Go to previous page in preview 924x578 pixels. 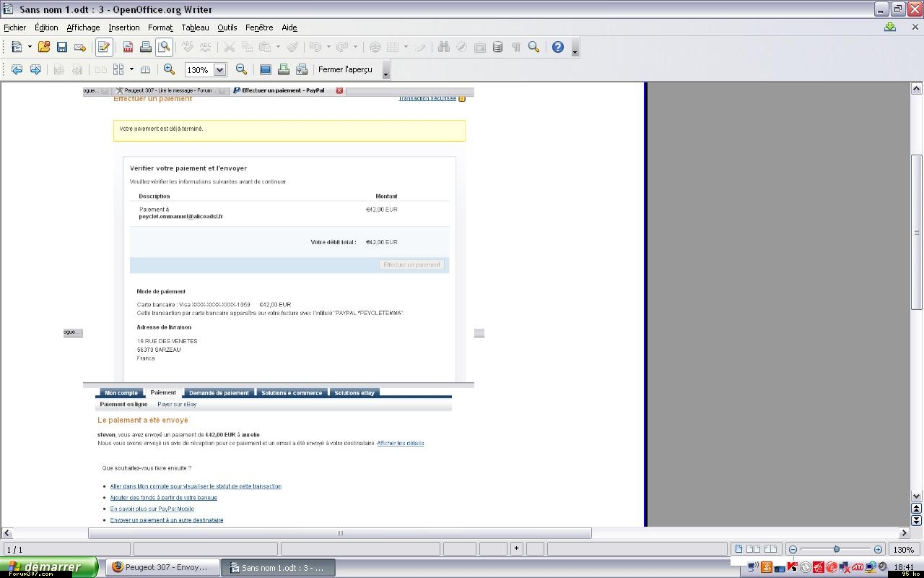pos(16,69)
